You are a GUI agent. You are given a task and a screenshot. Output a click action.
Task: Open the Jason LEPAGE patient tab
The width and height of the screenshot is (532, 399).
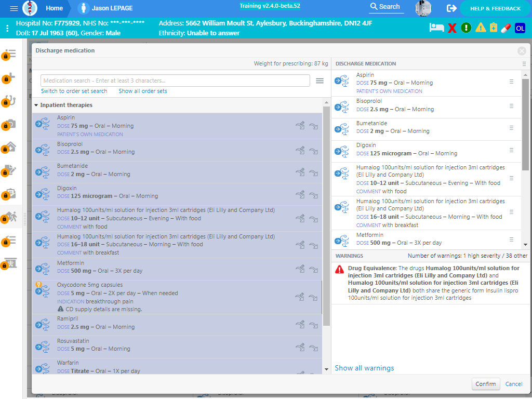point(105,8)
